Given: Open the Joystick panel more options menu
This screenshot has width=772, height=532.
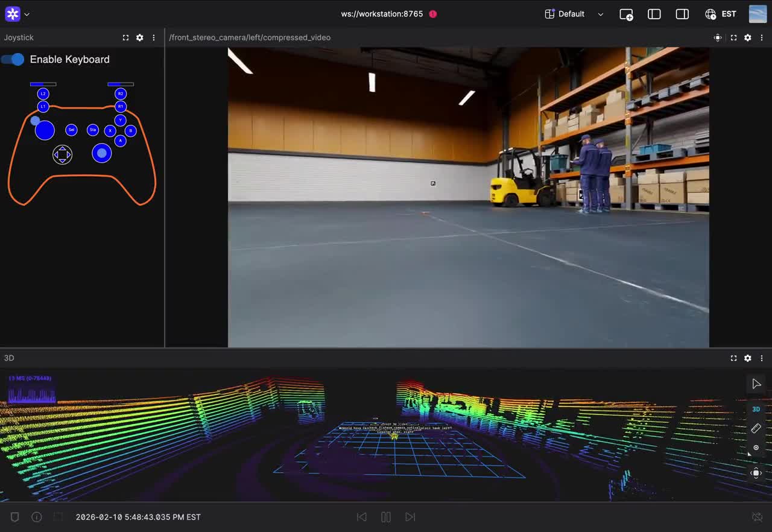Looking at the screenshot, I should click(154, 37).
